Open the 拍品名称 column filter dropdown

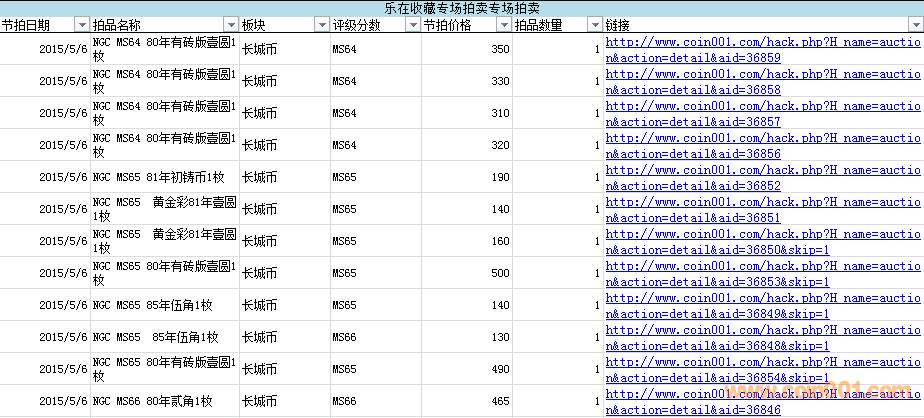coord(231,25)
